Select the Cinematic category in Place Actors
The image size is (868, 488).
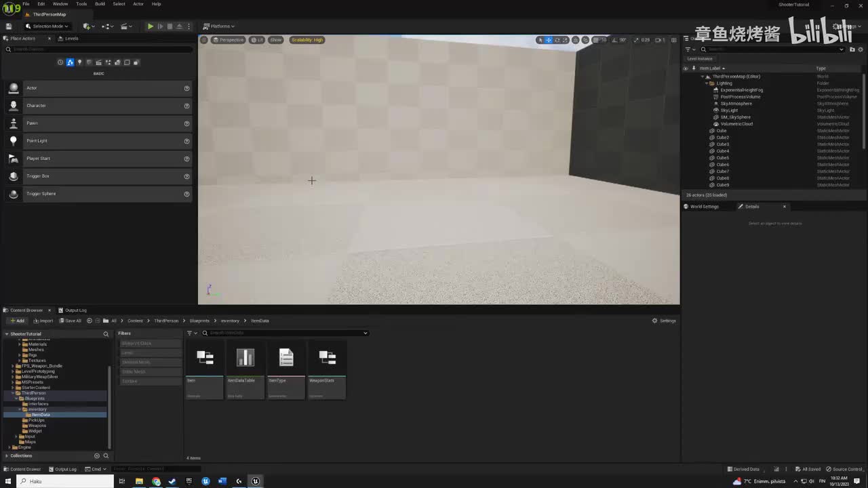pos(98,62)
